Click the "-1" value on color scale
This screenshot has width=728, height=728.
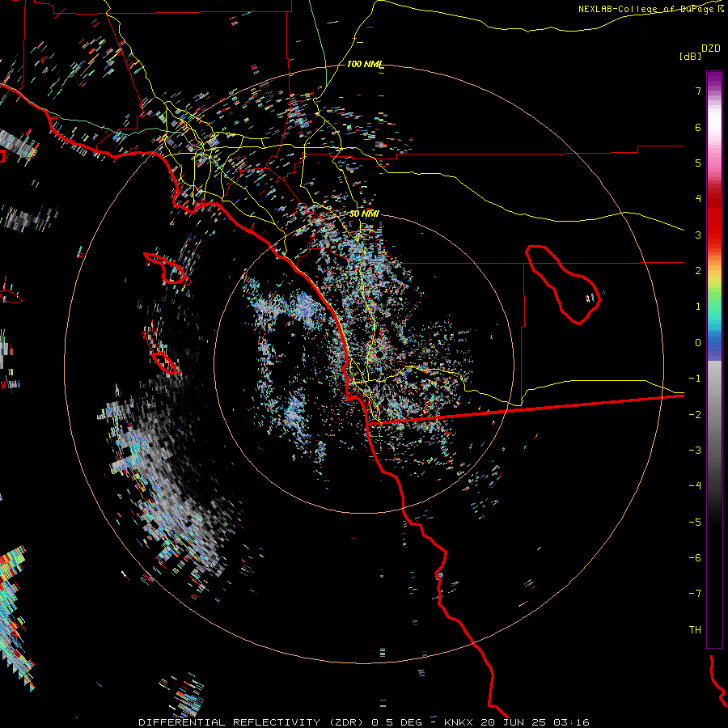tap(695, 379)
